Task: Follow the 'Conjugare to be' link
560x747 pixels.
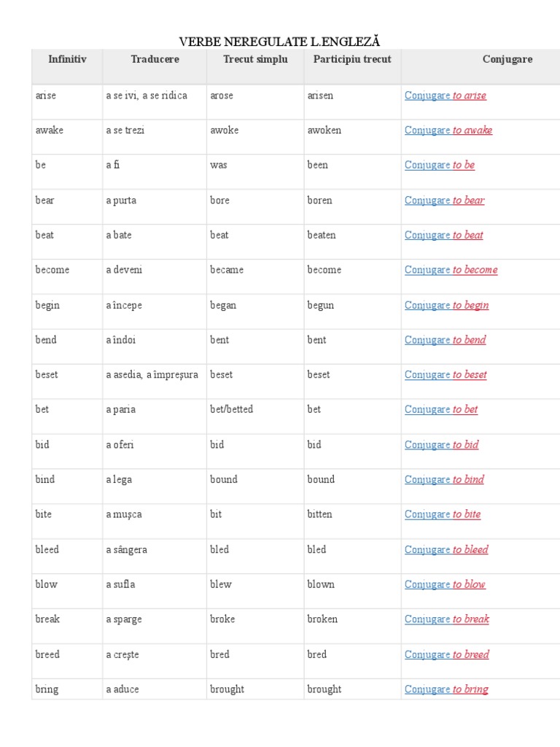Action: pyautogui.click(x=439, y=166)
